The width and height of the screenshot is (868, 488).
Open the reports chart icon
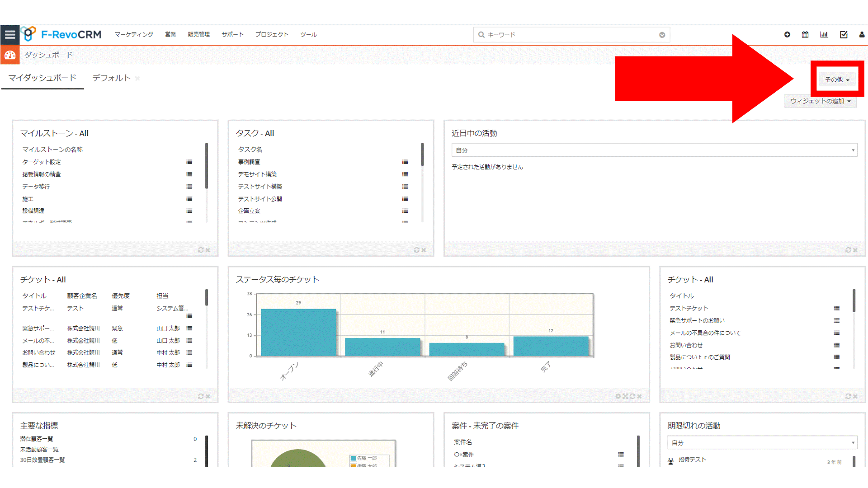(x=824, y=34)
